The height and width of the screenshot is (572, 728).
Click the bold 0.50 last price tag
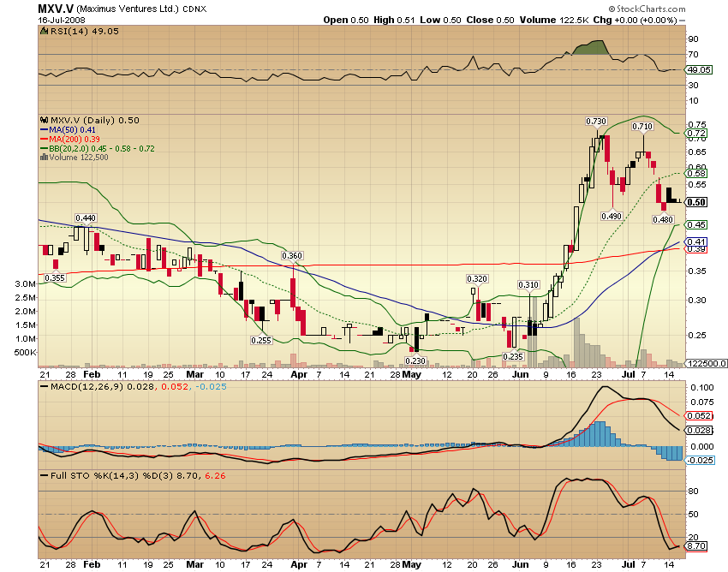point(696,202)
